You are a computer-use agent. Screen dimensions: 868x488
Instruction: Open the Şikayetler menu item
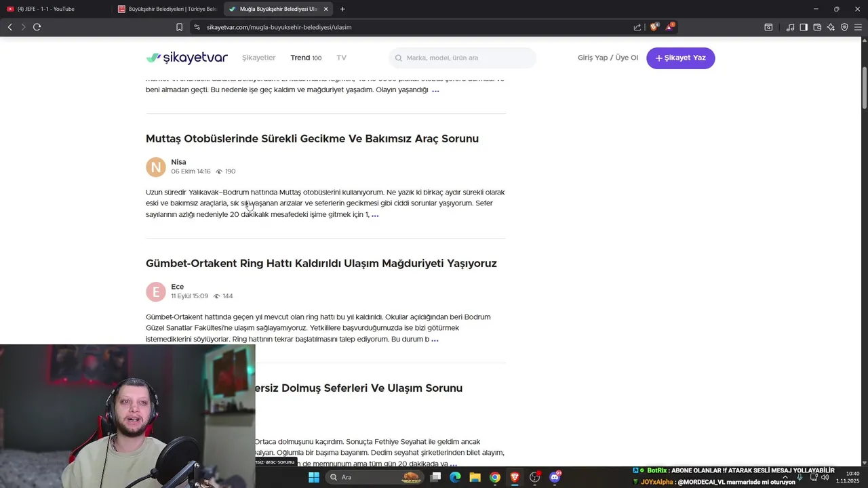tap(259, 58)
